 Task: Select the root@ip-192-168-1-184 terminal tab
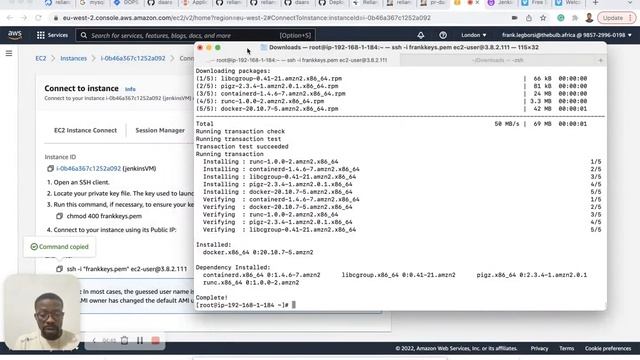(x=298, y=60)
